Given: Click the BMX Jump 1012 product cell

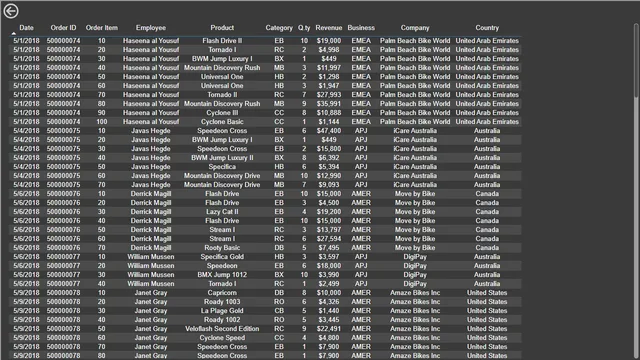Looking at the screenshot, I should (222, 275).
